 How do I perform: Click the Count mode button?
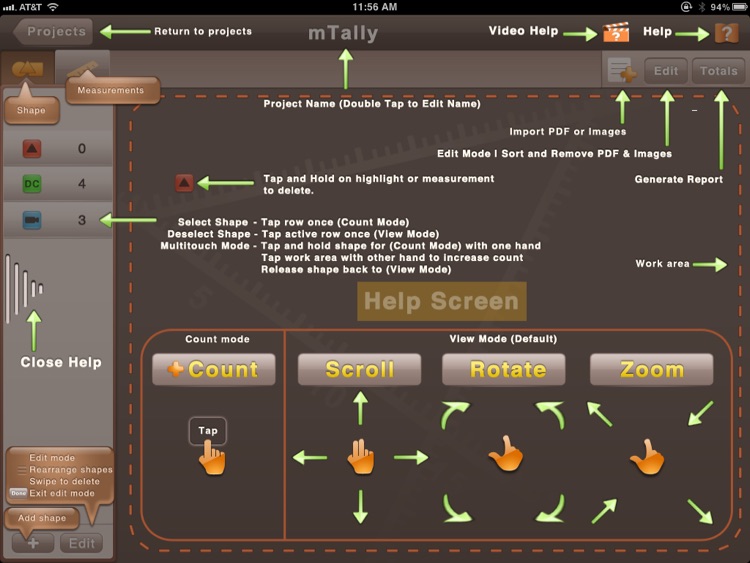[214, 369]
